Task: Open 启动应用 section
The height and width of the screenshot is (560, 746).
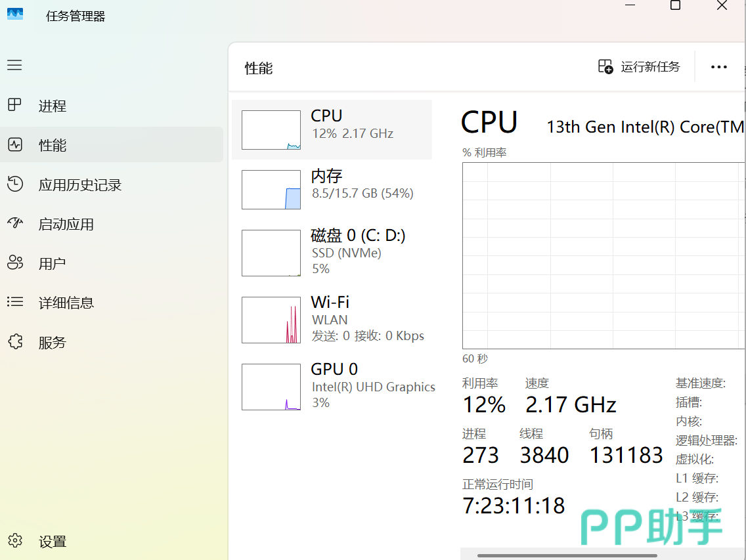Action: (112, 224)
